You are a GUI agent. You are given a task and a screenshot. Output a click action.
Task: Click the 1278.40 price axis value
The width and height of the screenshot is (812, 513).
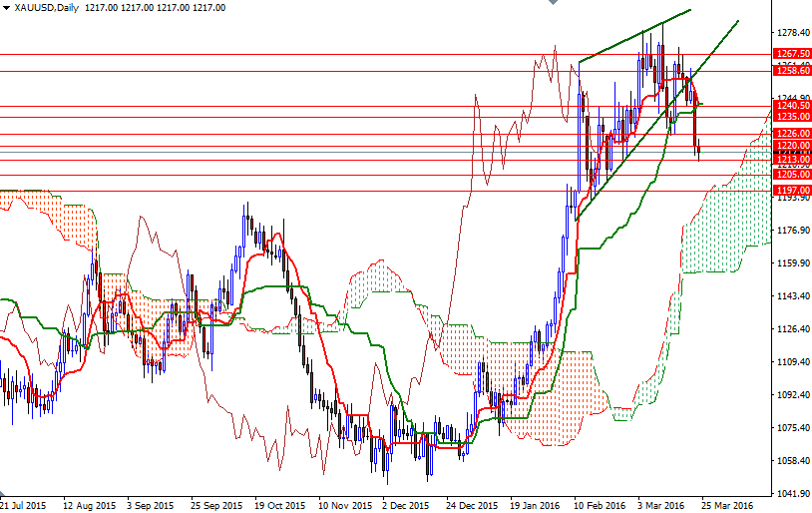[x=793, y=33]
